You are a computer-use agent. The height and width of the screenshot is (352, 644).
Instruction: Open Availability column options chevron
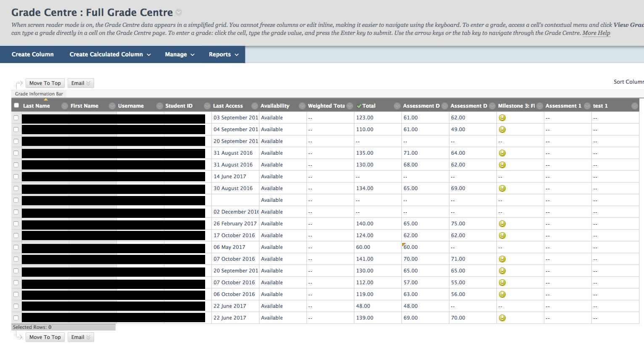click(x=302, y=106)
